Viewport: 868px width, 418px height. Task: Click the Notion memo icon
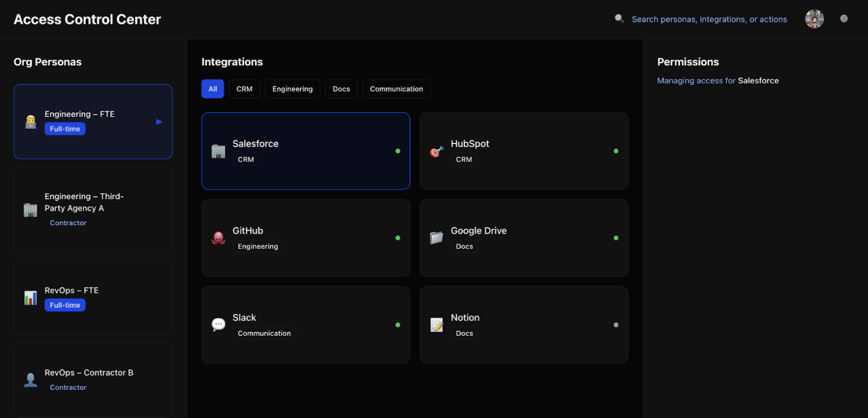[x=437, y=325]
